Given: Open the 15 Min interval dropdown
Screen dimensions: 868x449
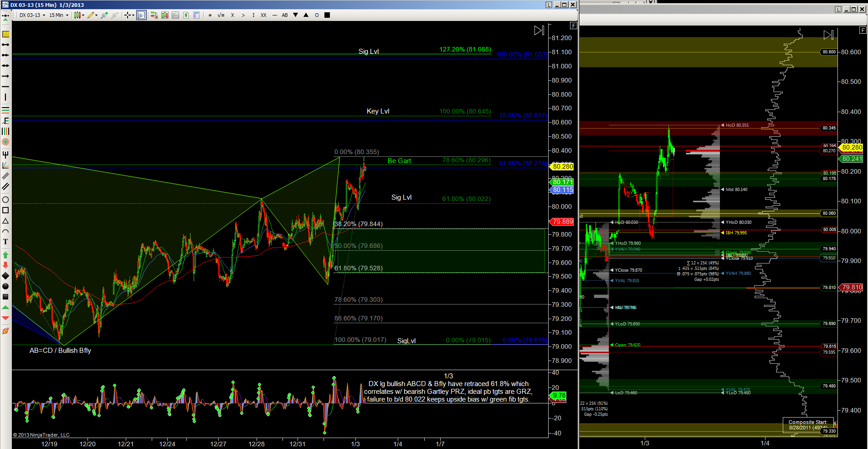Looking at the screenshot, I should [x=59, y=15].
